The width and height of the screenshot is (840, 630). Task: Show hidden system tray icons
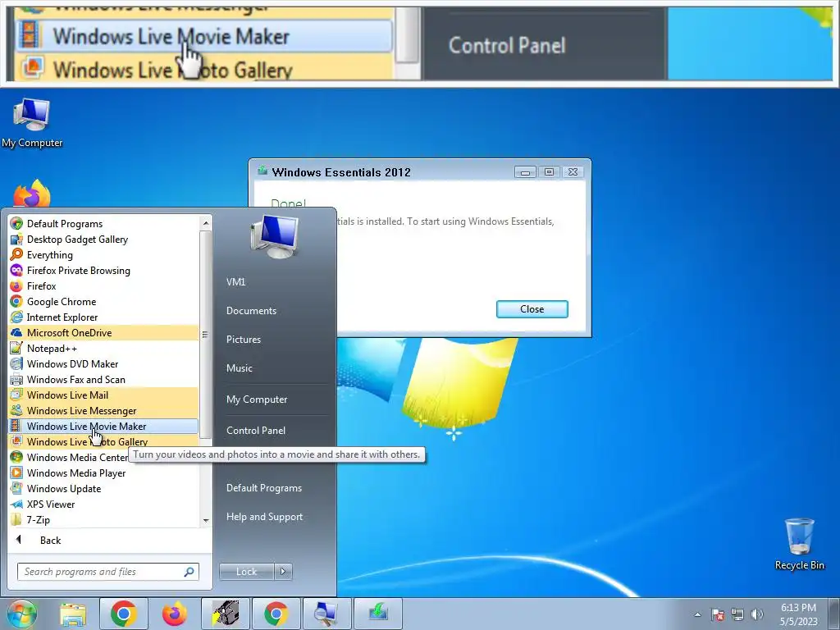pyautogui.click(x=697, y=614)
